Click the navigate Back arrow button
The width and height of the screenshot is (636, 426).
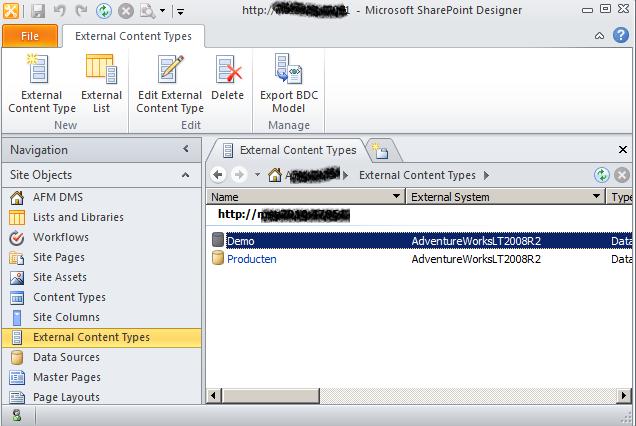tap(219, 175)
